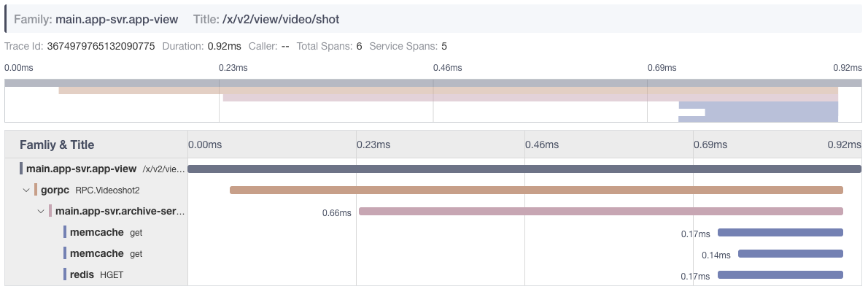Select the second memcache get row
Screen dimensions: 868x289
tap(433, 253)
